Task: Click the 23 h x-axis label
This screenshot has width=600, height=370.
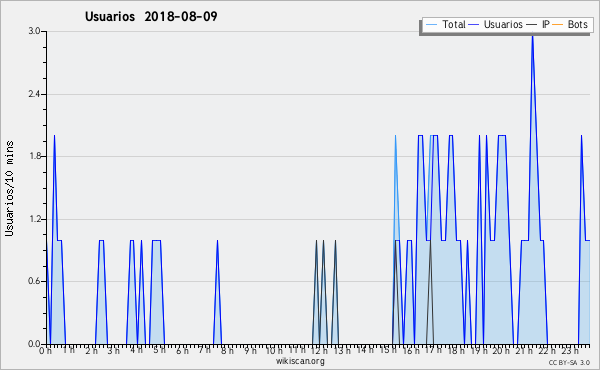Action: tap(570, 350)
